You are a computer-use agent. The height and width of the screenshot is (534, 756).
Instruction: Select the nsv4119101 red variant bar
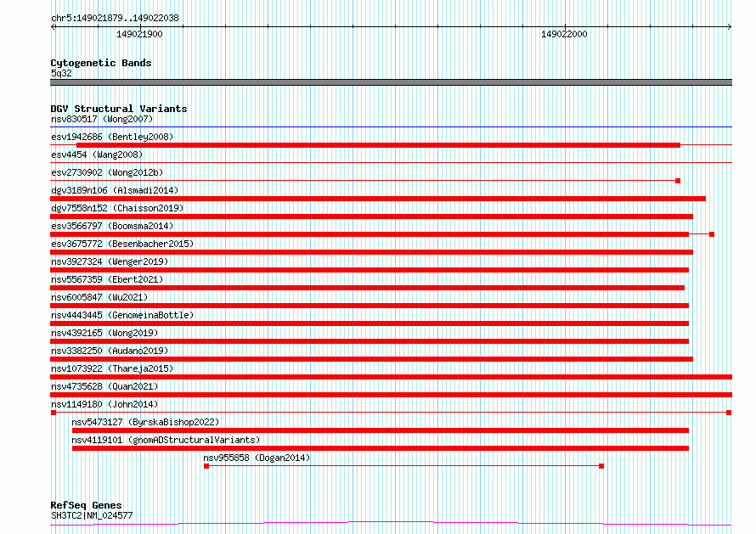[381, 448]
